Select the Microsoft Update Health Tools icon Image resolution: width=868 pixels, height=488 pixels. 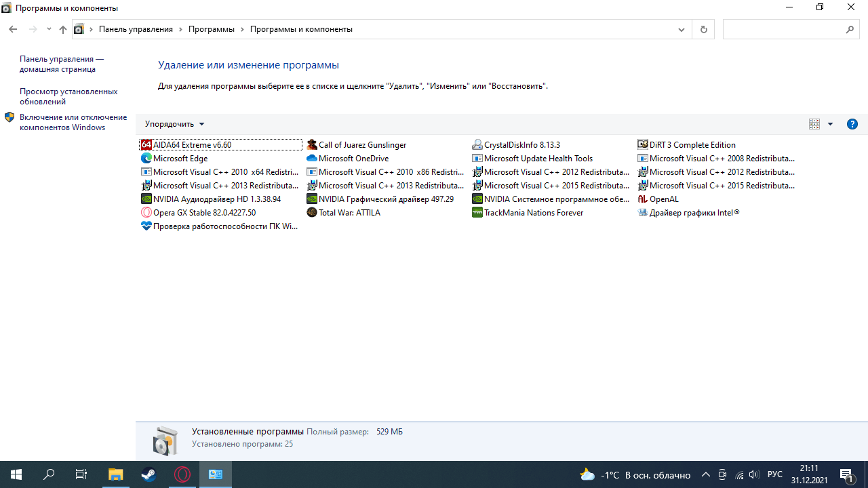click(477, 158)
